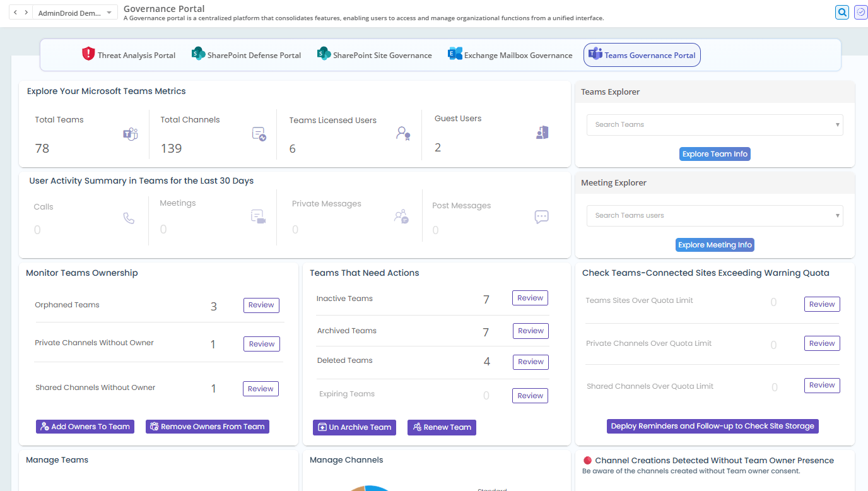868x491 pixels.
Task: Click the Manage Teams heading
Action: tap(57, 460)
